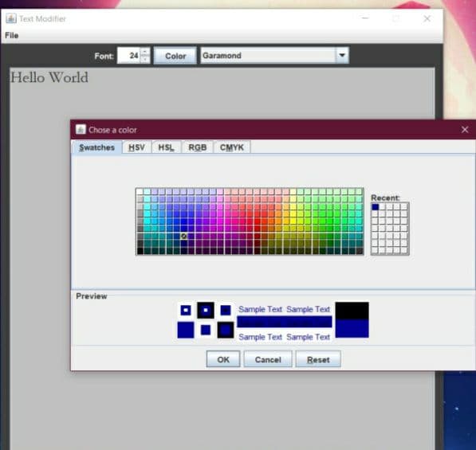Switch to the HSV tab
The height and width of the screenshot is (450, 476).
136,147
